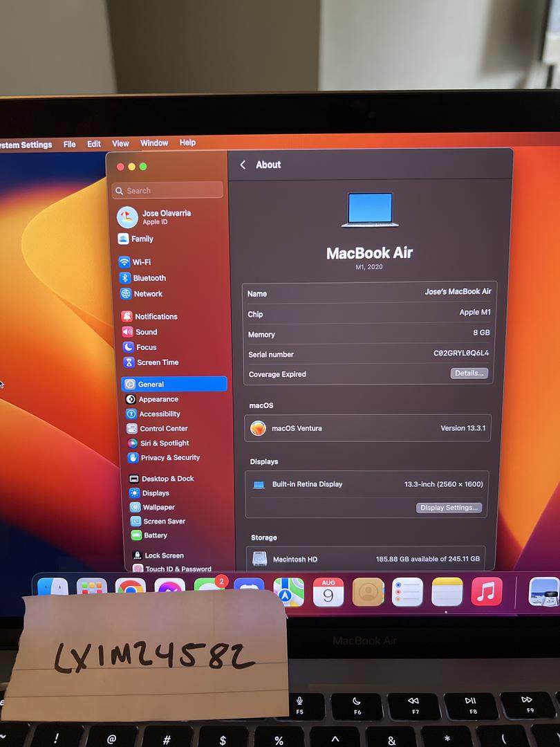
Task: Open Battery settings in sidebar
Action: click(155, 535)
